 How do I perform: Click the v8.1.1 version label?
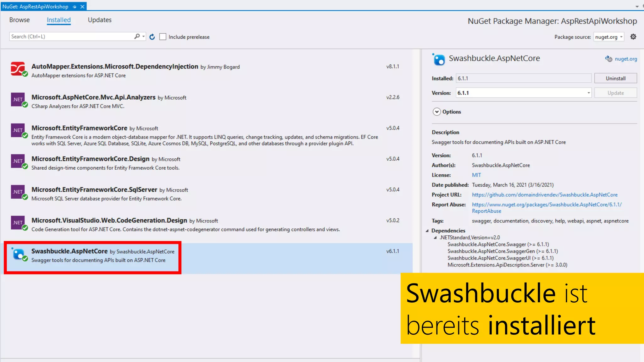click(393, 67)
